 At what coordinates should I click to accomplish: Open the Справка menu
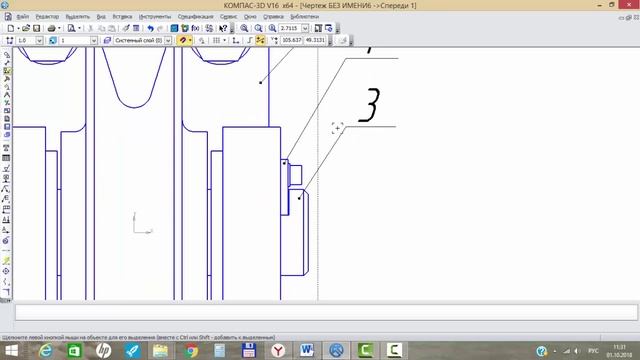(x=273, y=17)
